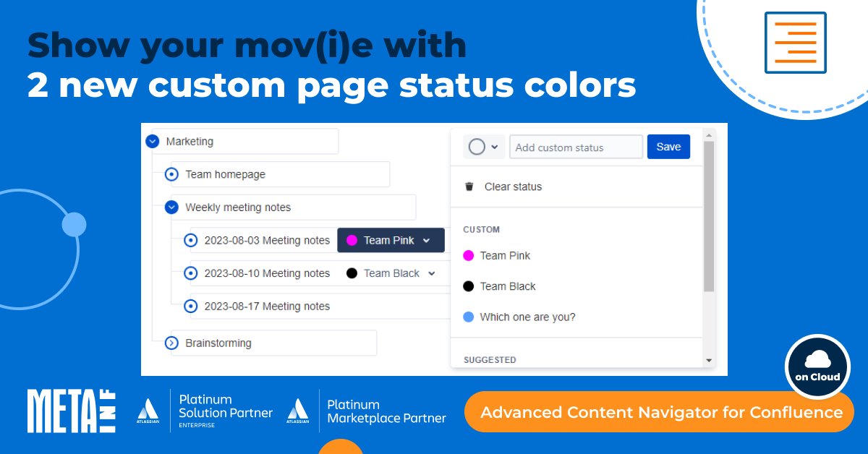Click the scrollbar down arrow
This screenshot has width=868, height=454.
tap(709, 360)
